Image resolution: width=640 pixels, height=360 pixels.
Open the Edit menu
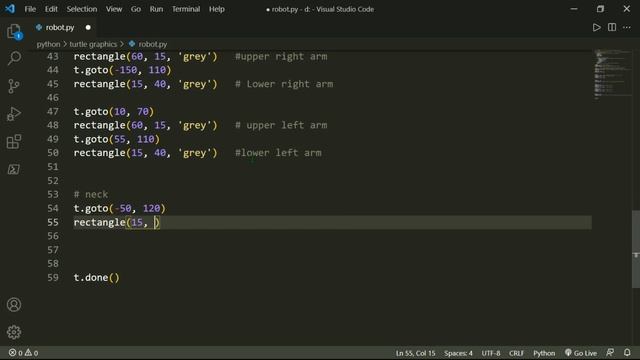(x=51, y=9)
